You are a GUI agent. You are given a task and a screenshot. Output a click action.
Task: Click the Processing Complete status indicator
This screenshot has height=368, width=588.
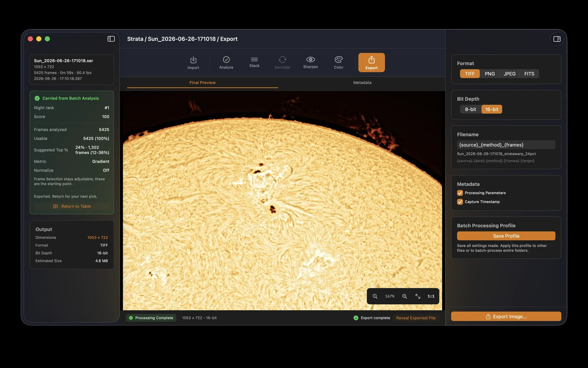tap(151, 318)
